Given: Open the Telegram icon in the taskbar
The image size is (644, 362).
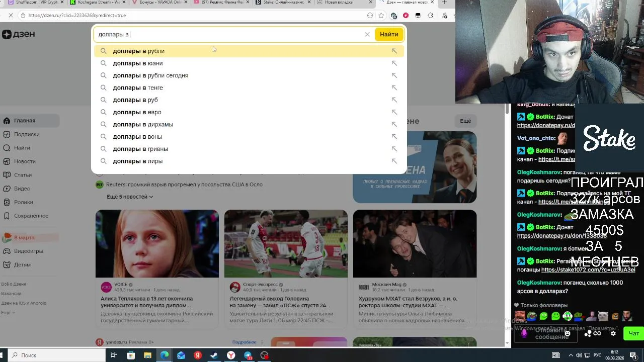Looking at the screenshot, I should [x=248, y=355].
